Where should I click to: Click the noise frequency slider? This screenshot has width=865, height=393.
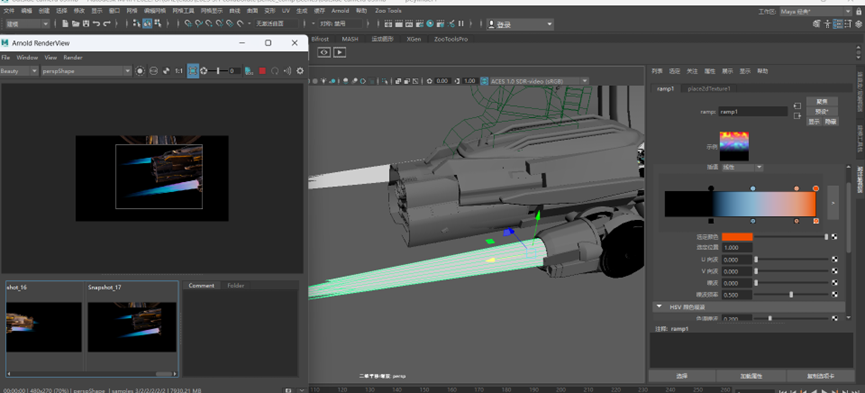click(x=792, y=294)
